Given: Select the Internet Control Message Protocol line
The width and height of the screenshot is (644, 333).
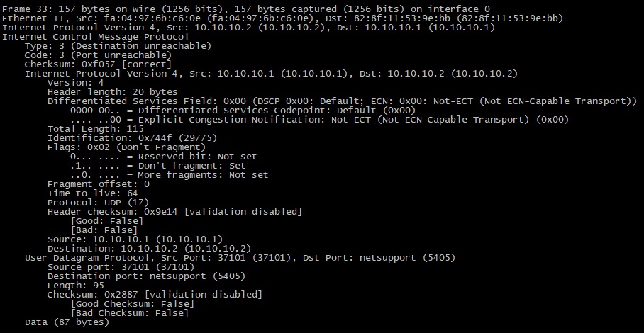Looking at the screenshot, I should (x=95, y=36).
